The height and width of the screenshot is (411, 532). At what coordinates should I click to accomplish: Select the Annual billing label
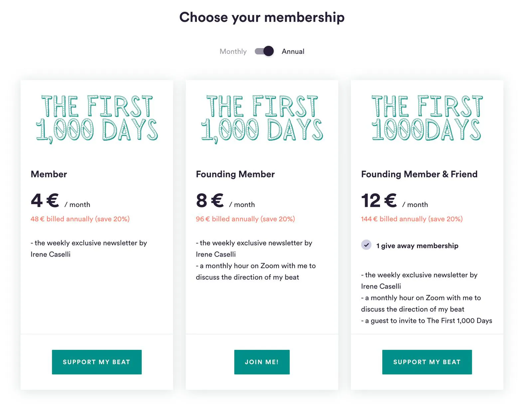click(293, 52)
